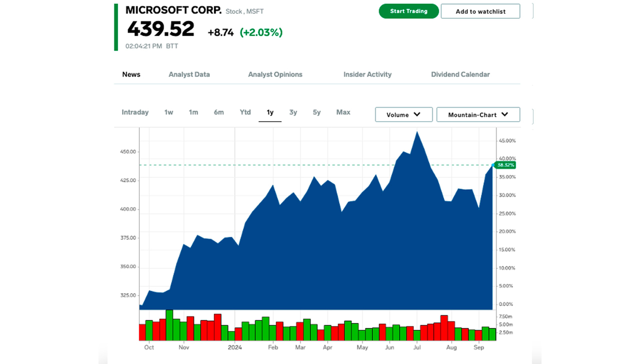Click the 450.00 price axis label
Screen dimensions: 640x364
coord(128,152)
